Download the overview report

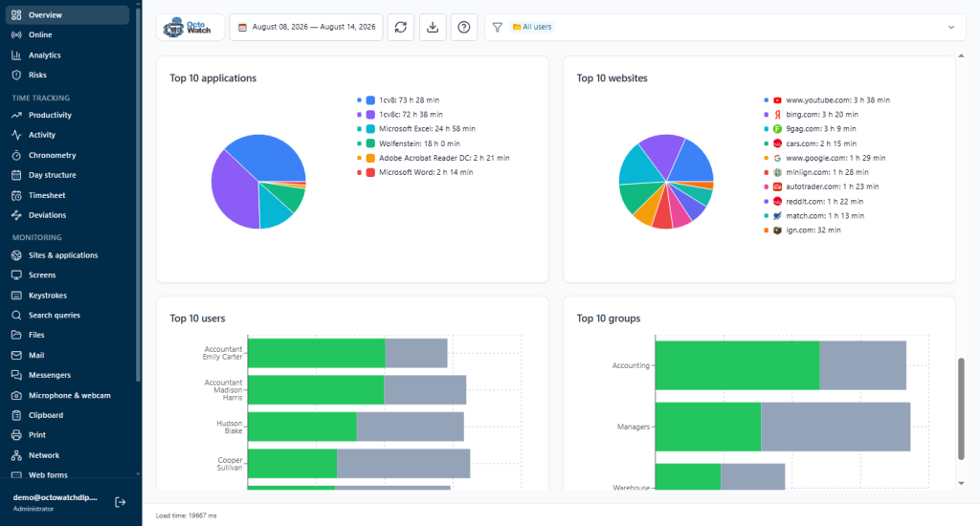pos(433,27)
